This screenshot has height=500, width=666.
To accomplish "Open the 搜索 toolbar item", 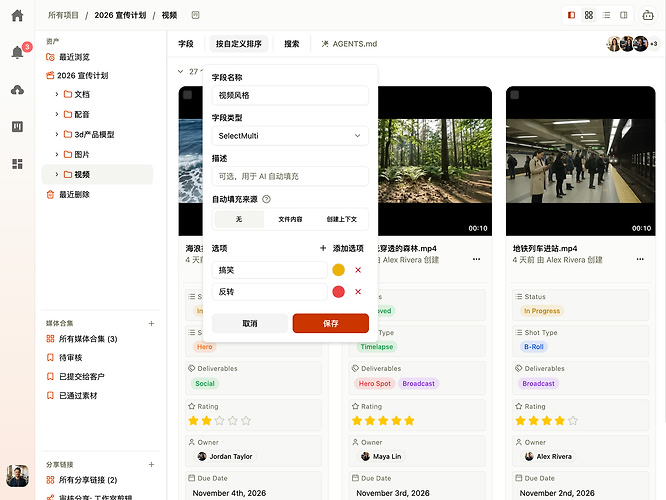I will (291, 44).
